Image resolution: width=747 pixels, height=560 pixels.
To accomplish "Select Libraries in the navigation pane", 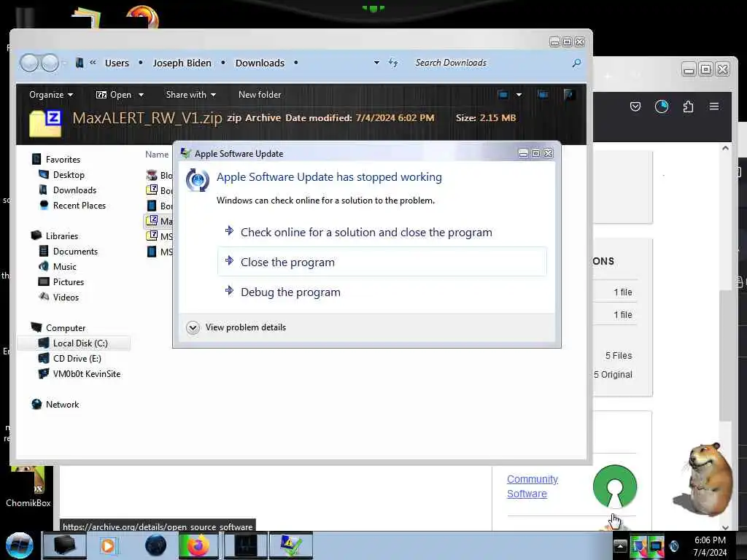I will [55, 236].
